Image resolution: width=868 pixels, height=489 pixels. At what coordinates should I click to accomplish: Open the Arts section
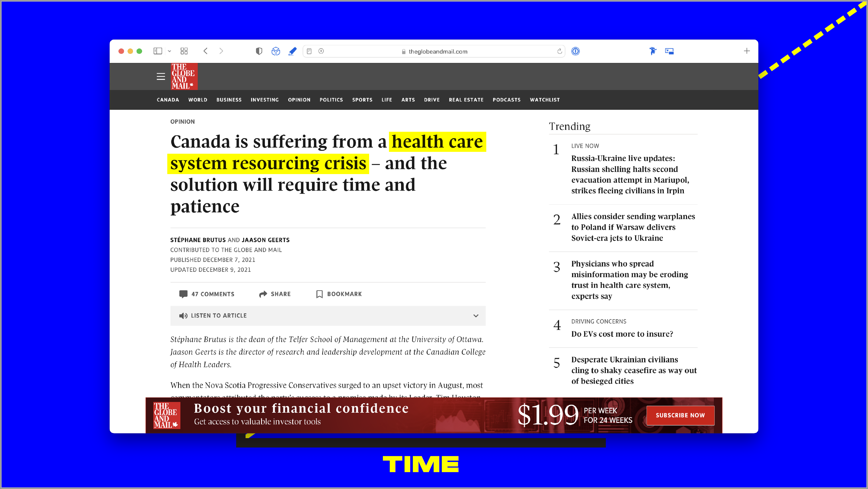(408, 100)
